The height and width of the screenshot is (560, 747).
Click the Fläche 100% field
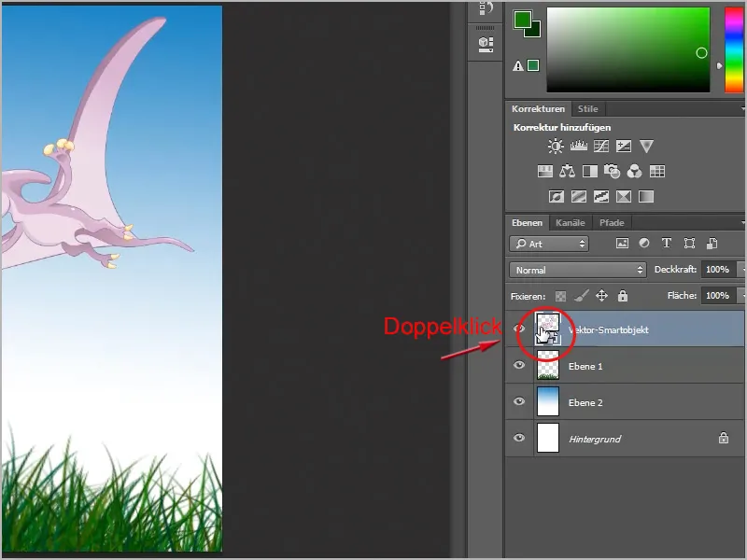point(717,296)
